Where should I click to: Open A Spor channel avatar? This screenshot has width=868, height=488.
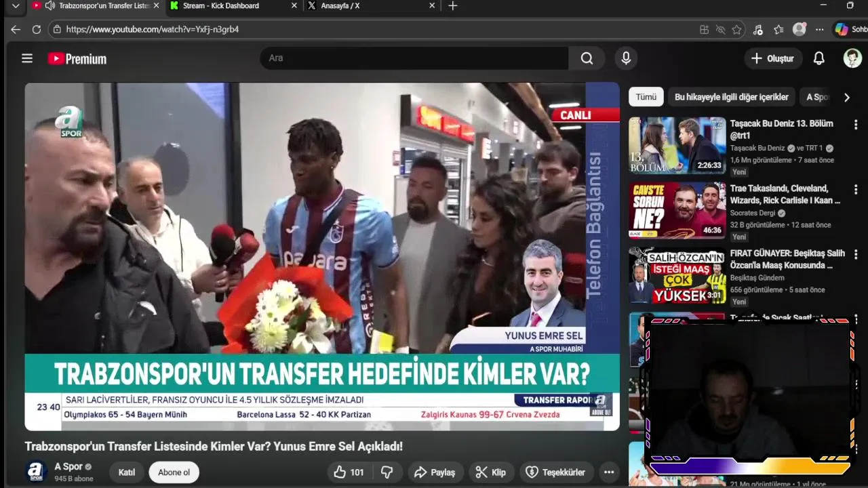tap(36, 472)
